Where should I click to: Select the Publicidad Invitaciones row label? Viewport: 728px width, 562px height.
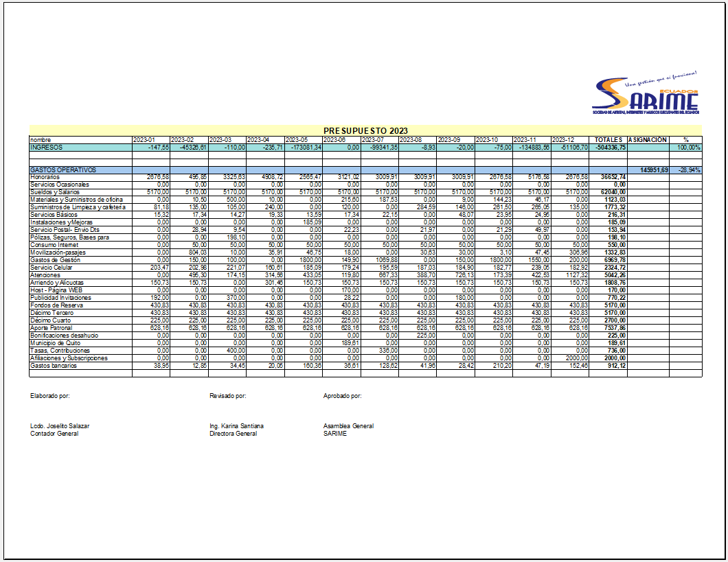point(61,298)
